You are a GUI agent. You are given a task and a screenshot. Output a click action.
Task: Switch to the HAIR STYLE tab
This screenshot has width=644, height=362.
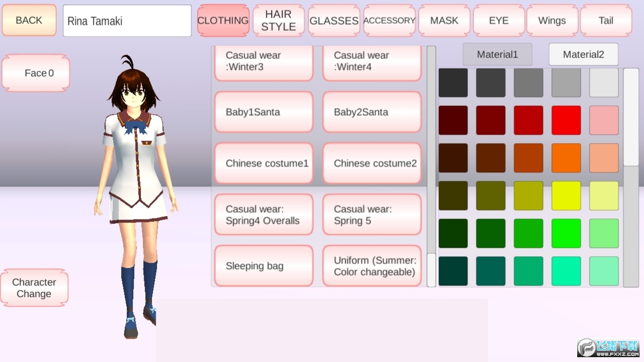pos(279,20)
